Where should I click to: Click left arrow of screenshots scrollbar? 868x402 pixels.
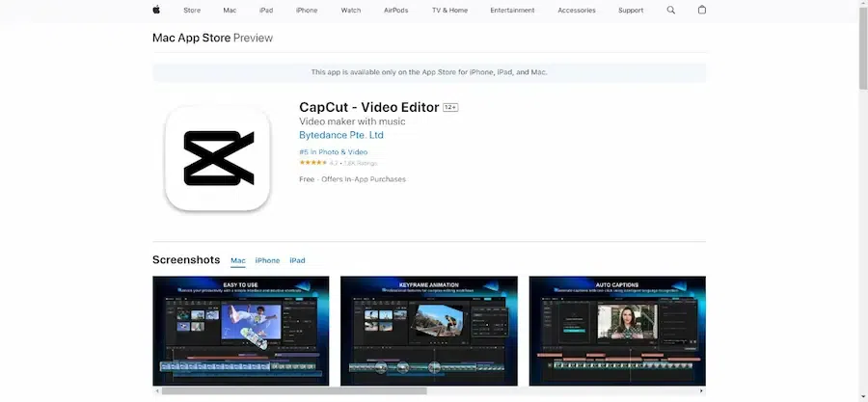click(x=156, y=391)
